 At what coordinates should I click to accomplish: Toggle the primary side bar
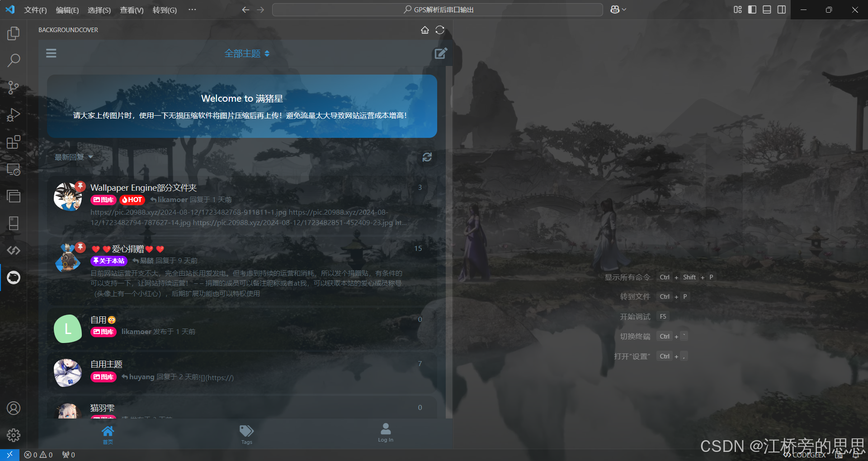(x=752, y=9)
